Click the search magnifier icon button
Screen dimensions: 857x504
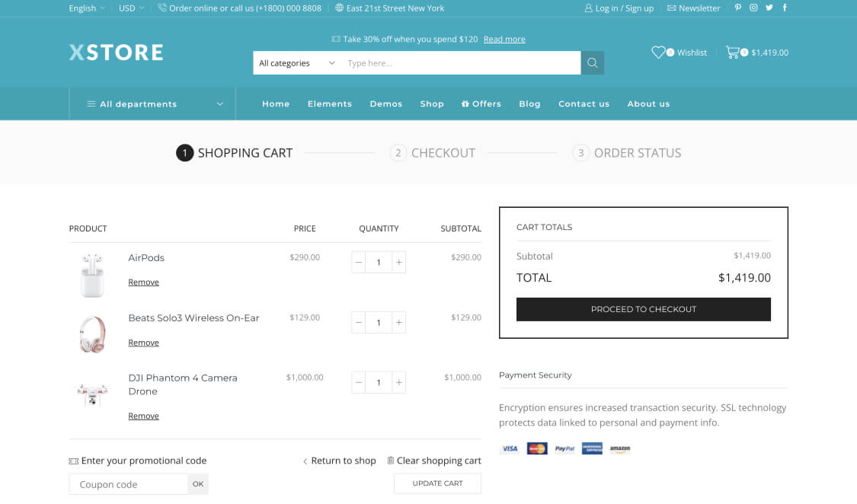click(x=592, y=63)
